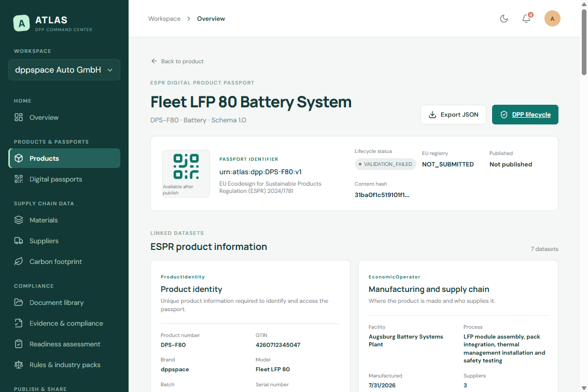Click Manufacturing and supply chain heading
The width and height of the screenshot is (588, 392).
pos(429,289)
